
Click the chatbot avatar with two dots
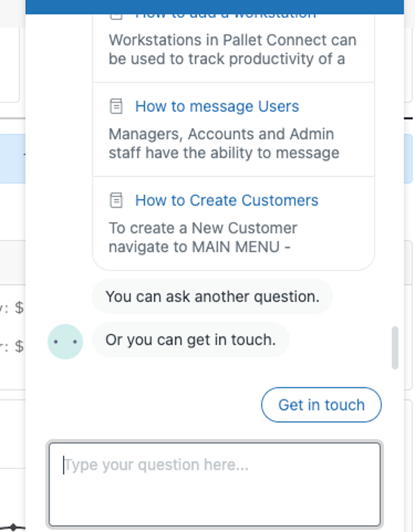coord(65,342)
